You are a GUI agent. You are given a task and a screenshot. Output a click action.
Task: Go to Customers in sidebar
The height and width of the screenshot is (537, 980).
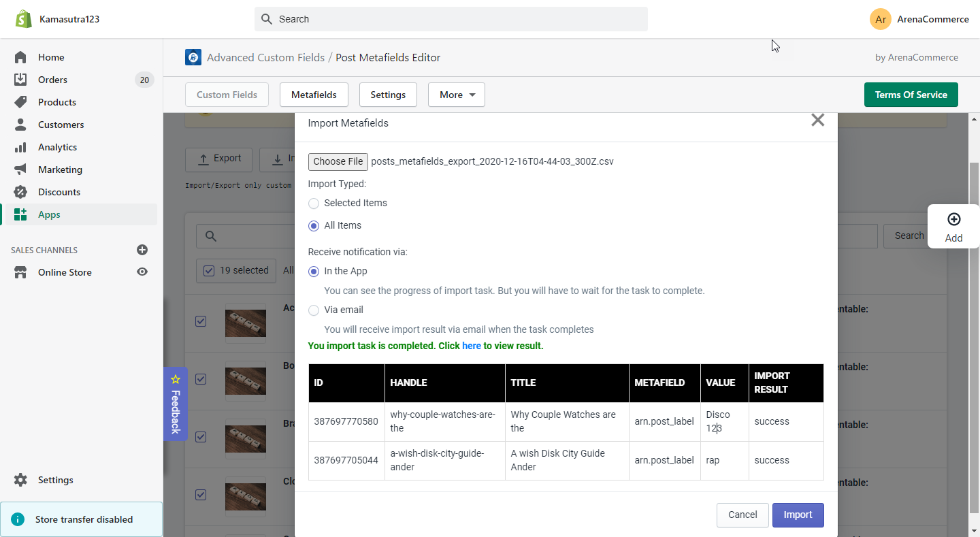(x=61, y=125)
